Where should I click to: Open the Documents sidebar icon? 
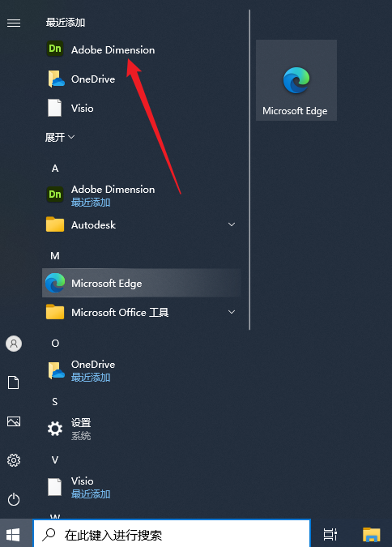[x=14, y=382]
